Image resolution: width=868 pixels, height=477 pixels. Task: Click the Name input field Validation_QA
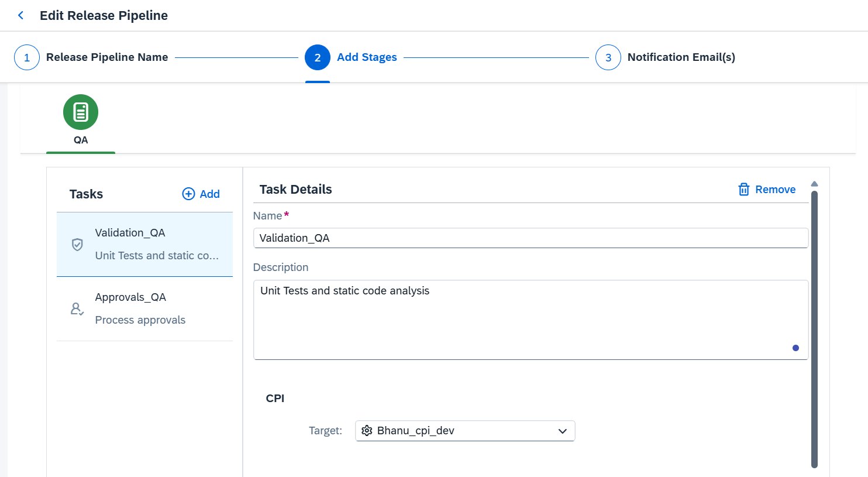point(531,238)
